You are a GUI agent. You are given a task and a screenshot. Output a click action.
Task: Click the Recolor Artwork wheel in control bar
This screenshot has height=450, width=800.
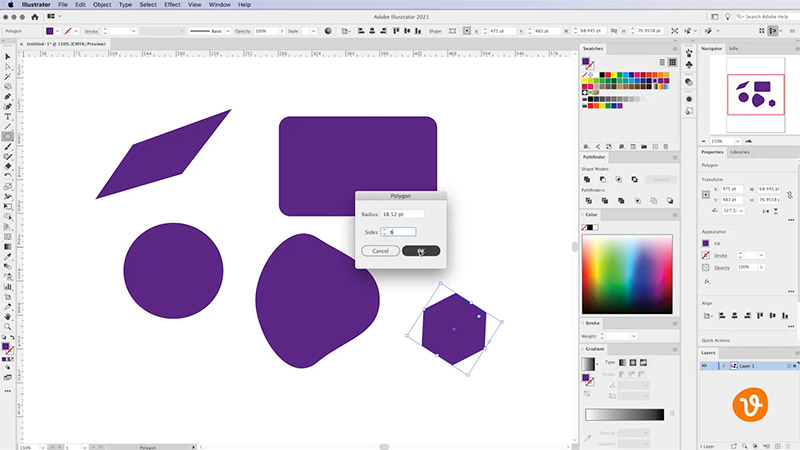tap(328, 31)
